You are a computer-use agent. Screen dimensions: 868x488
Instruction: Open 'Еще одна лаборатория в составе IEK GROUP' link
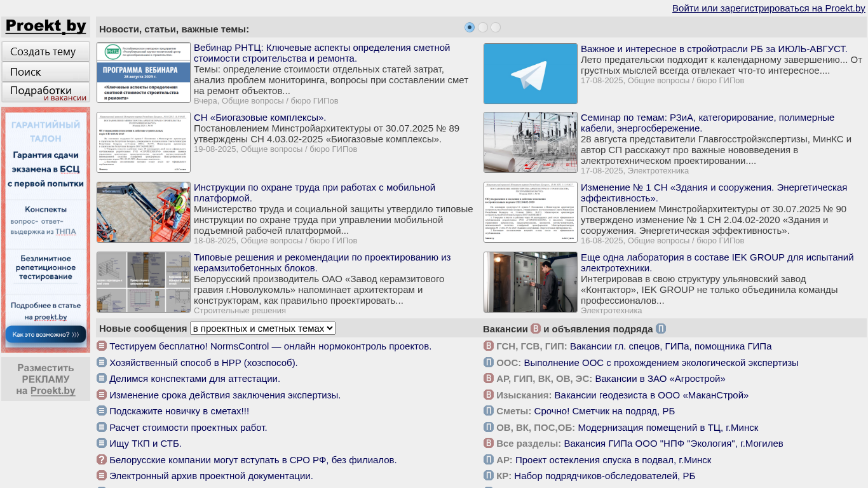point(717,262)
